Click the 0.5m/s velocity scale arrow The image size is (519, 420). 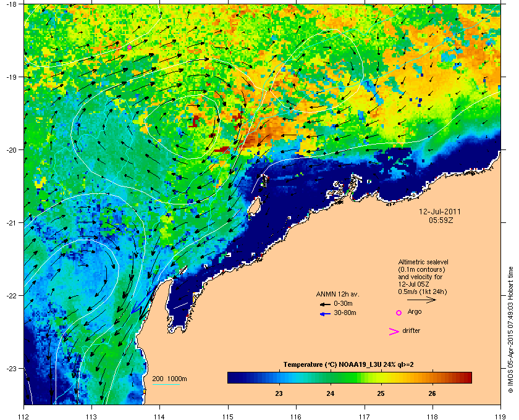point(421,300)
